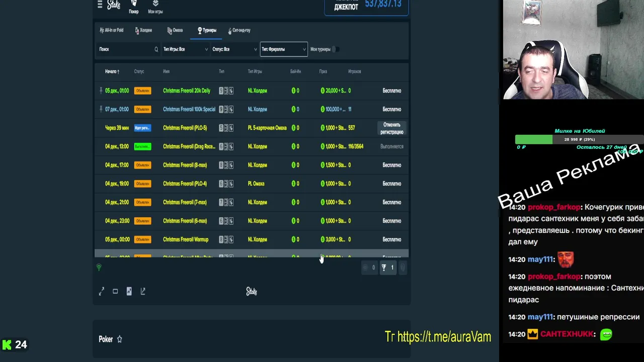Image resolution: width=644 pixels, height=362 pixels.
Task: Click the trophy counter showing 1
Action: [x=387, y=267]
